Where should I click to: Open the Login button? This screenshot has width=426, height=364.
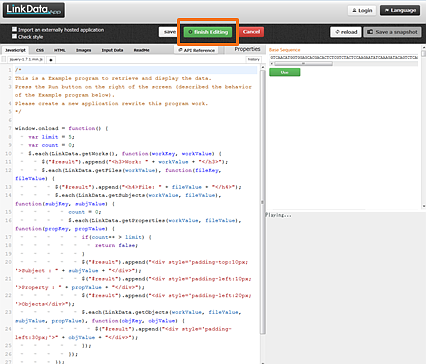(362, 10)
